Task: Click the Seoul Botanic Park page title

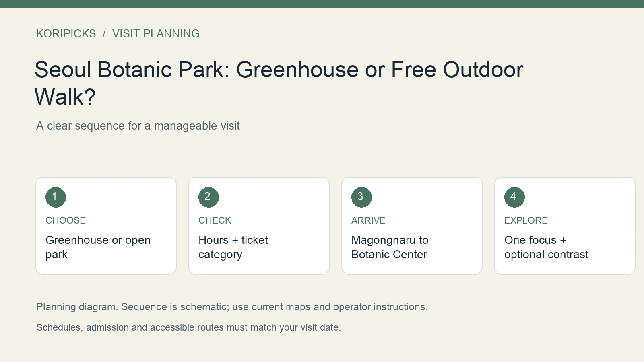Action: [279, 83]
